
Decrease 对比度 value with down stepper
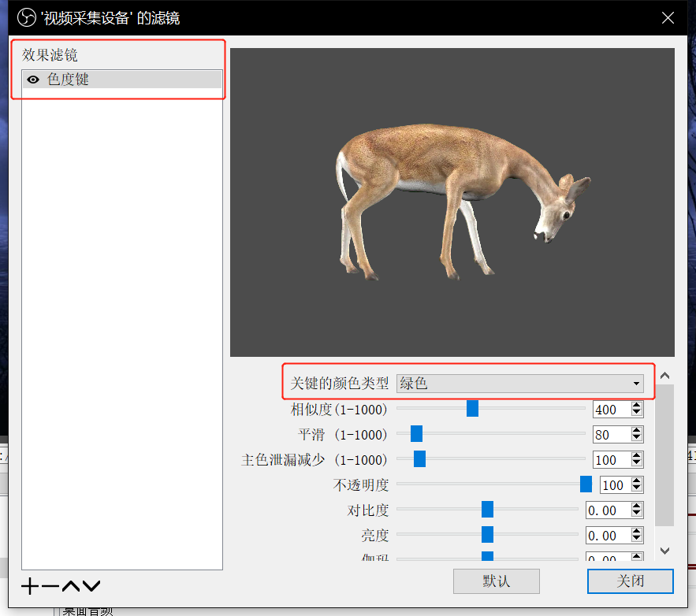[637, 514]
